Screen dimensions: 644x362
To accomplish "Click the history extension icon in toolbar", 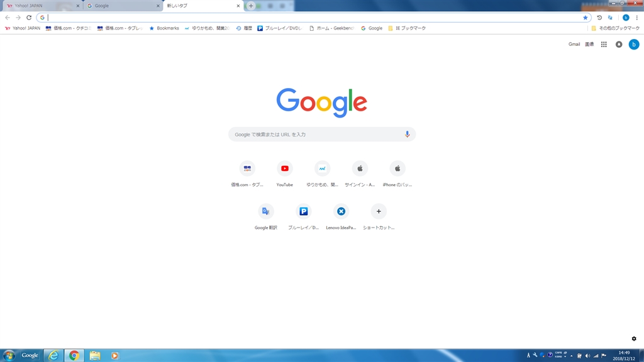I will click(x=599, y=18).
